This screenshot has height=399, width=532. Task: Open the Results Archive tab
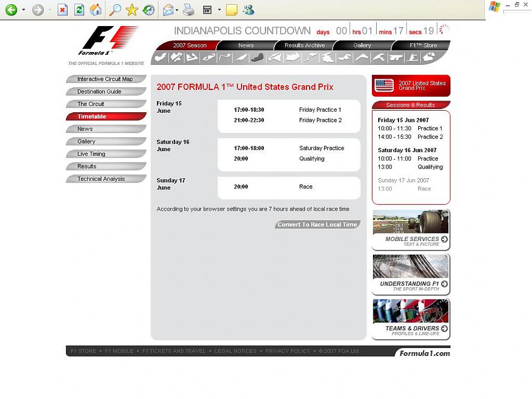point(305,45)
